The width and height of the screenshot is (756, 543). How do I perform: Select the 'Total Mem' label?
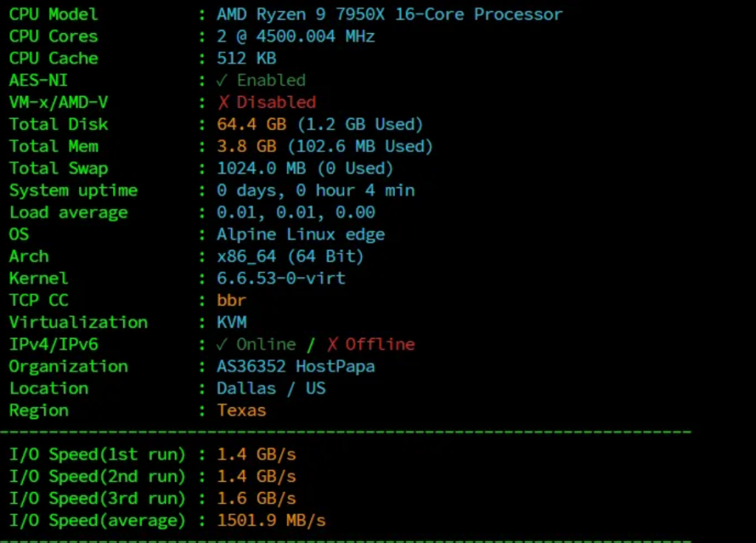53,147
